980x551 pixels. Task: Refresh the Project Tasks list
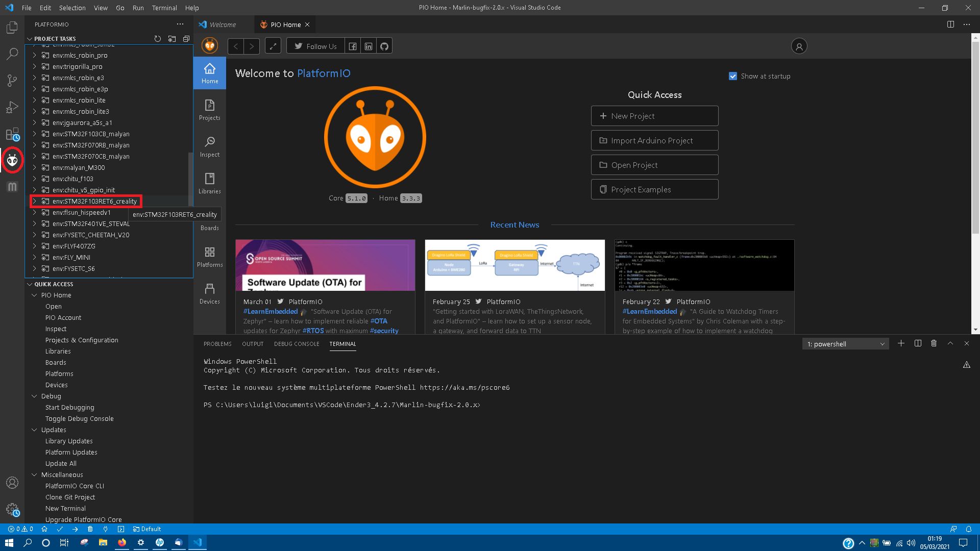(158, 39)
